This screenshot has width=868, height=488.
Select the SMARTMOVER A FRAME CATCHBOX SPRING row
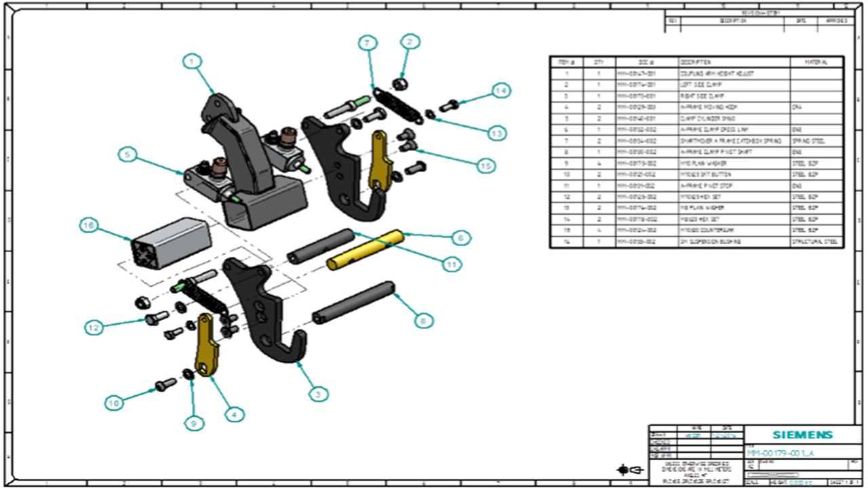tap(698, 140)
